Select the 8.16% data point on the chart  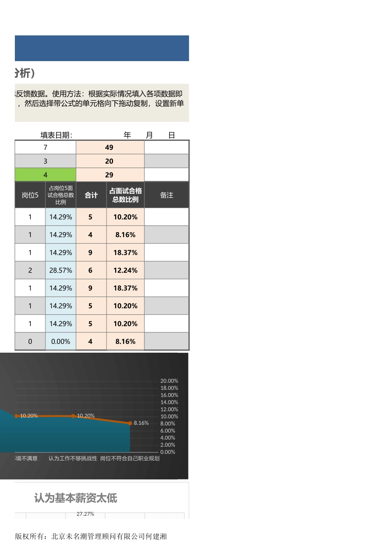(x=130, y=423)
